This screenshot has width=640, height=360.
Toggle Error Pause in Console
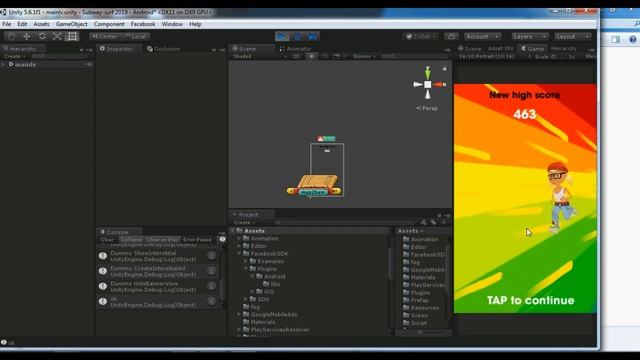point(197,240)
